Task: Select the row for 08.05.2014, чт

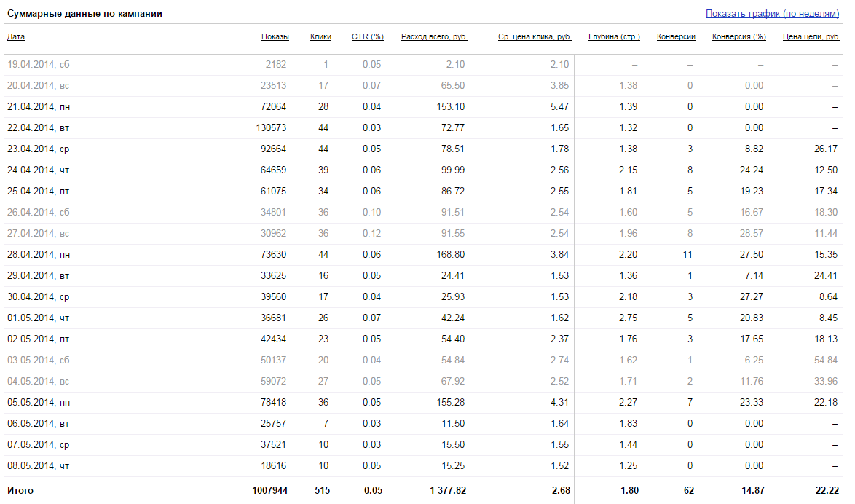Action: coord(38,466)
